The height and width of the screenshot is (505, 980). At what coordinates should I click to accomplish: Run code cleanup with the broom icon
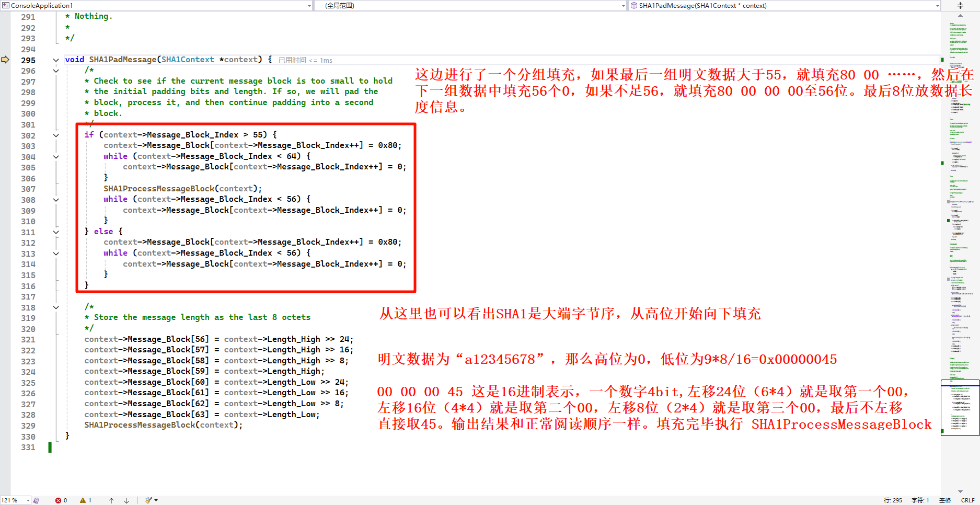pyautogui.click(x=148, y=500)
